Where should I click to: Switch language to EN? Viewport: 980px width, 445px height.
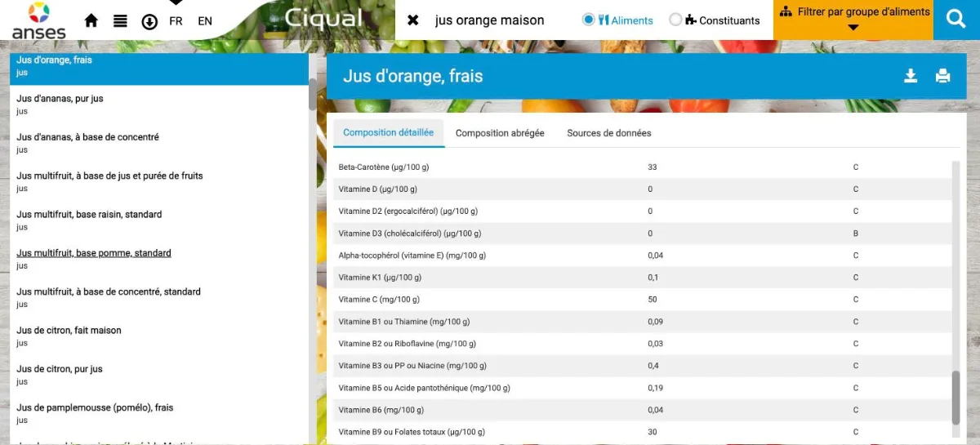tap(205, 21)
